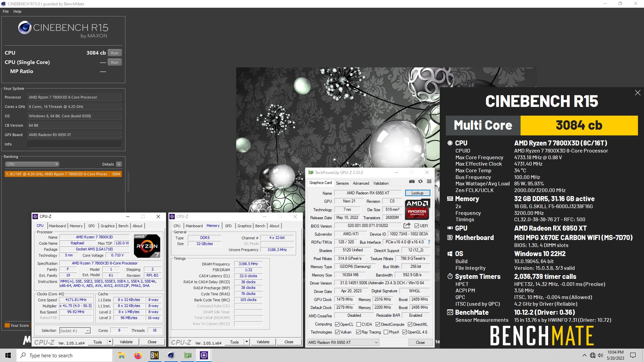Click the BIOS version share/export icon

(407, 226)
